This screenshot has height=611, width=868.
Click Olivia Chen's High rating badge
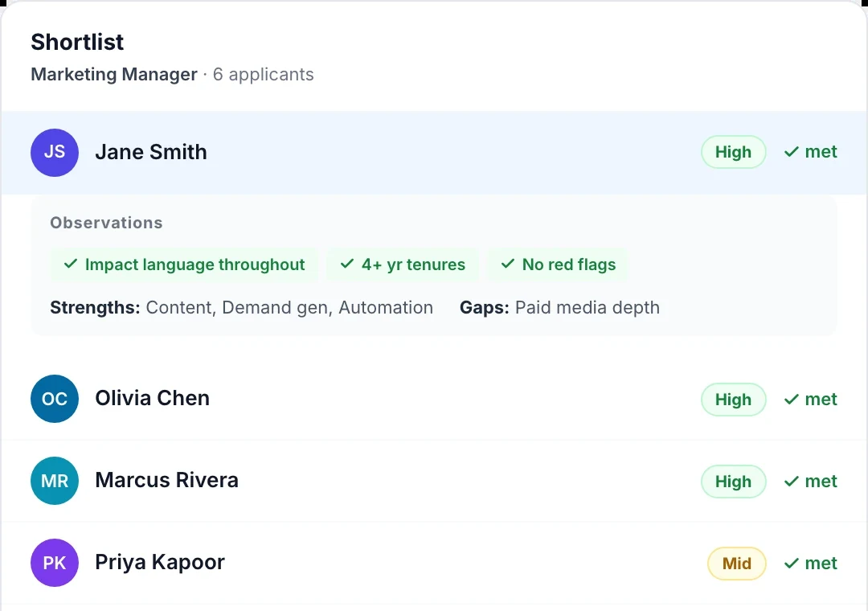pyautogui.click(x=734, y=400)
